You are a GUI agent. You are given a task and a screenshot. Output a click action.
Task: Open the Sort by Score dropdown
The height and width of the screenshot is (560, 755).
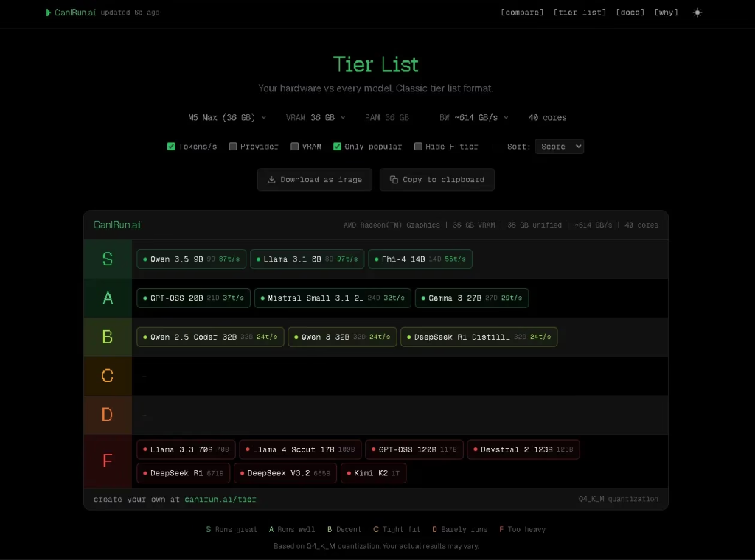coord(559,147)
